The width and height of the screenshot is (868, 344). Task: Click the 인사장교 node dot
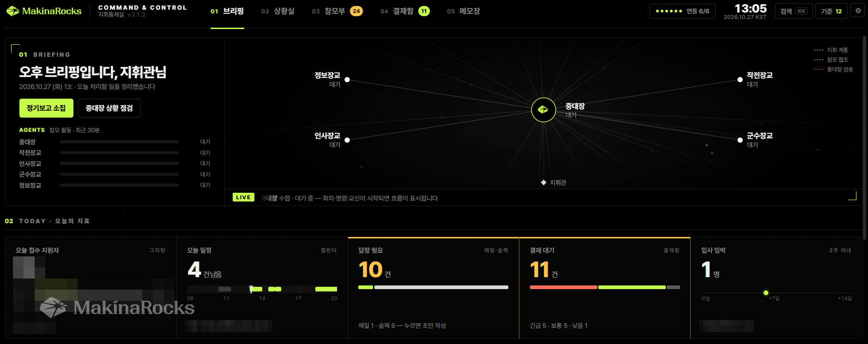[347, 140]
